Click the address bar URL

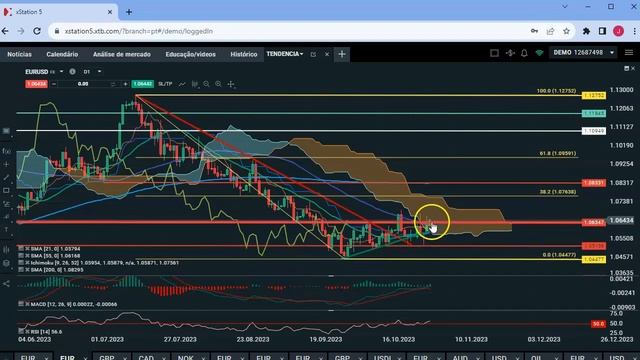click(138, 31)
